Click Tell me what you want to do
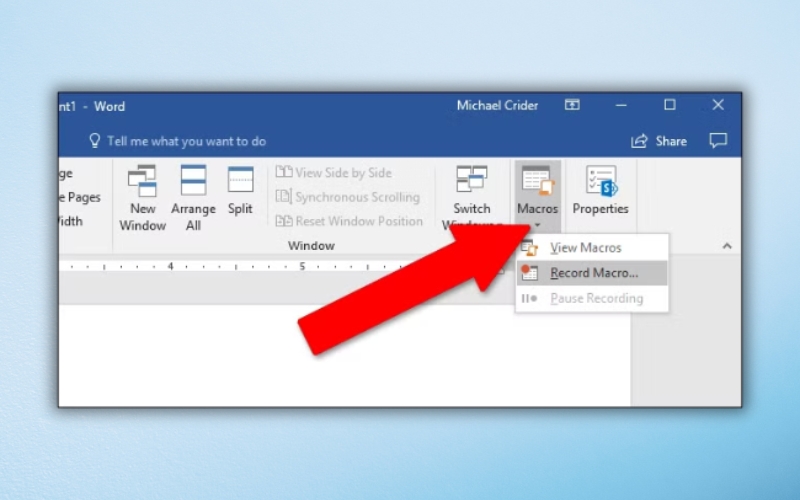Image resolution: width=800 pixels, height=500 pixels. click(186, 141)
